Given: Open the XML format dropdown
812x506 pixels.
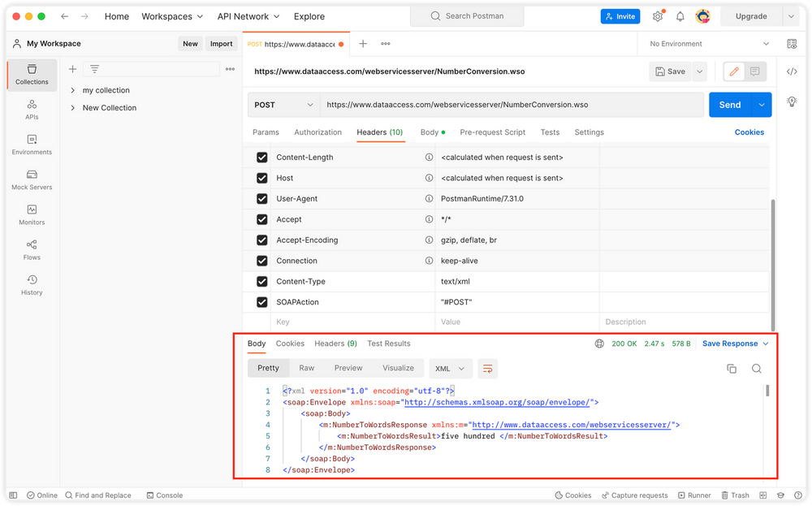Looking at the screenshot, I should pos(451,369).
